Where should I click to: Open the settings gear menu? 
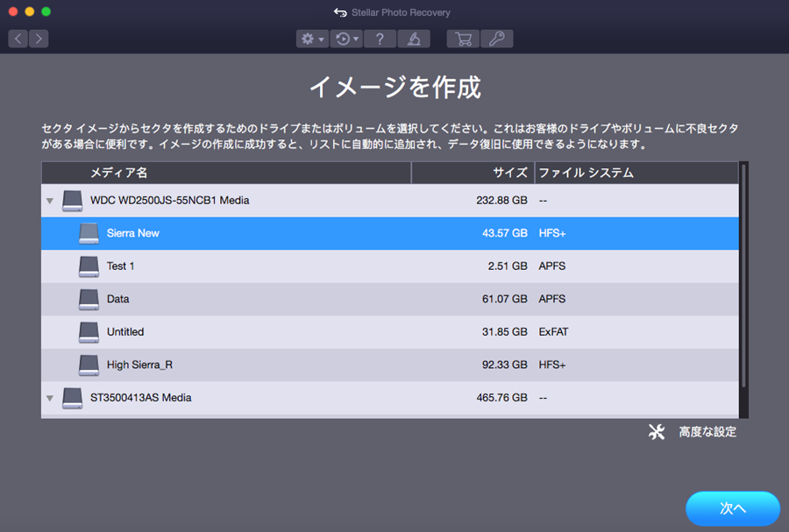click(312, 39)
